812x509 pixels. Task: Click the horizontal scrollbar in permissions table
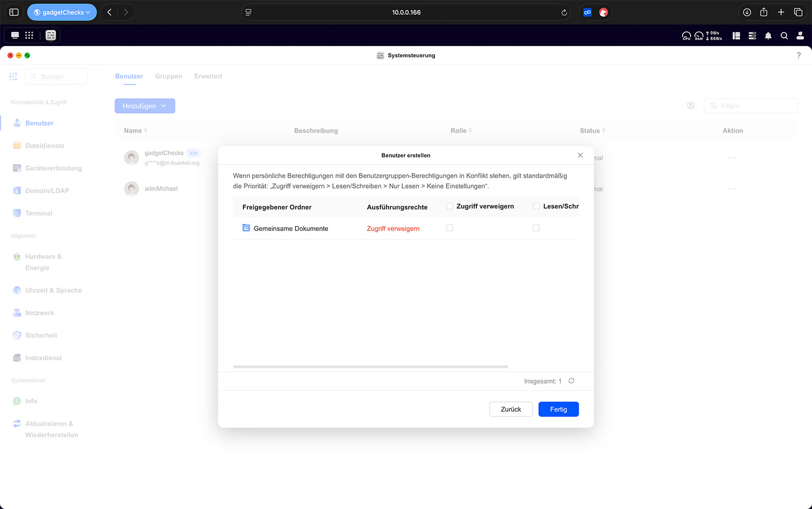point(370,367)
